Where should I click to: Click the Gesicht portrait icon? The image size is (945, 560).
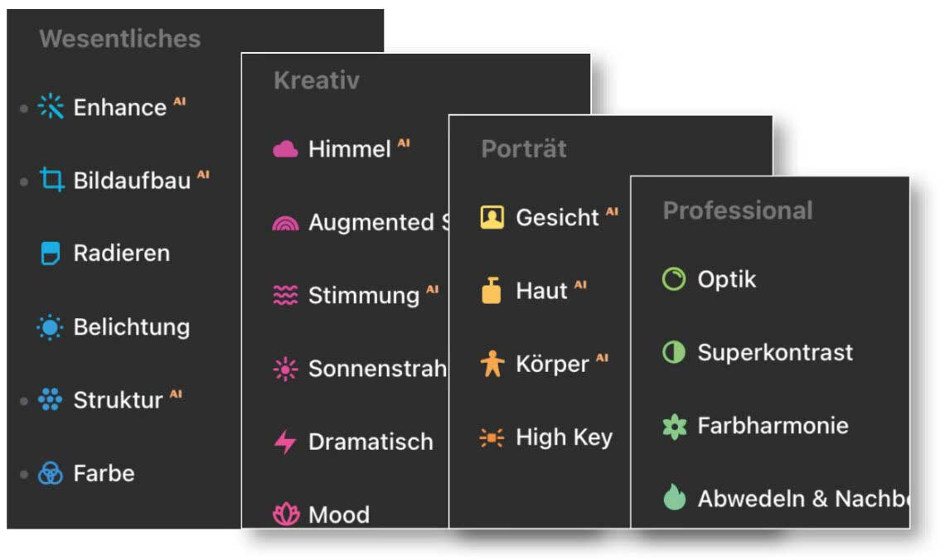pos(492,218)
